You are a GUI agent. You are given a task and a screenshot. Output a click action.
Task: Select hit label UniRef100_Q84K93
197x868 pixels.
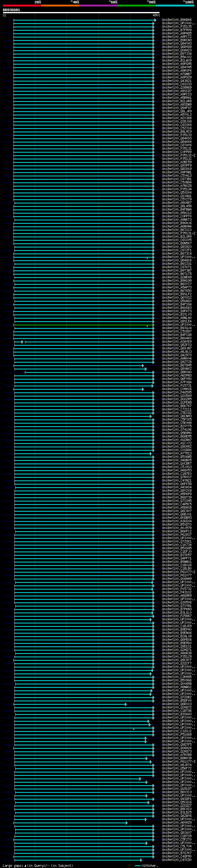point(177,139)
